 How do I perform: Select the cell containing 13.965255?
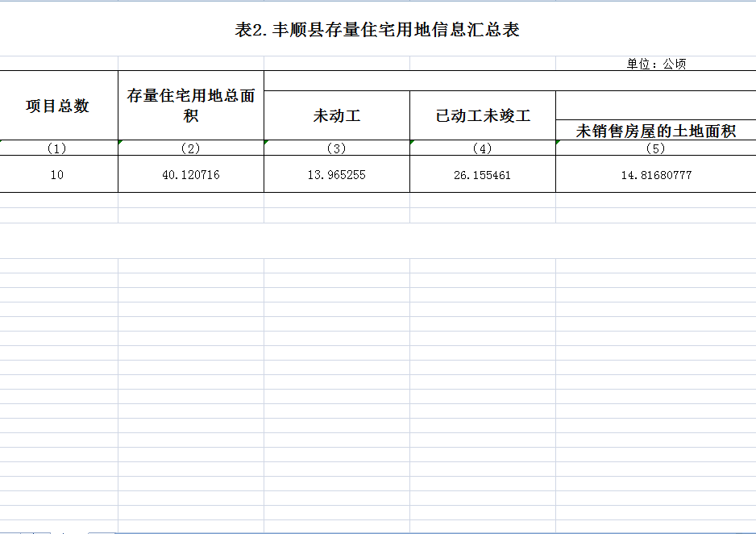pyautogui.click(x=336, y=172)
